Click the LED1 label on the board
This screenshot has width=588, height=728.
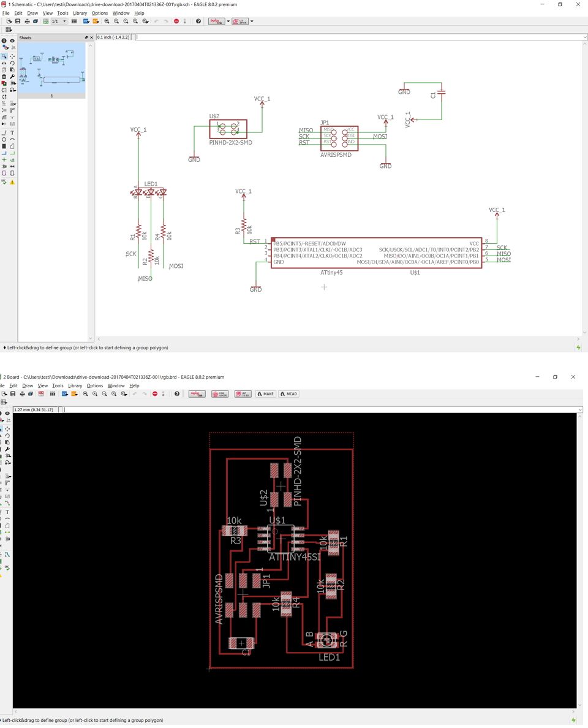329,658
